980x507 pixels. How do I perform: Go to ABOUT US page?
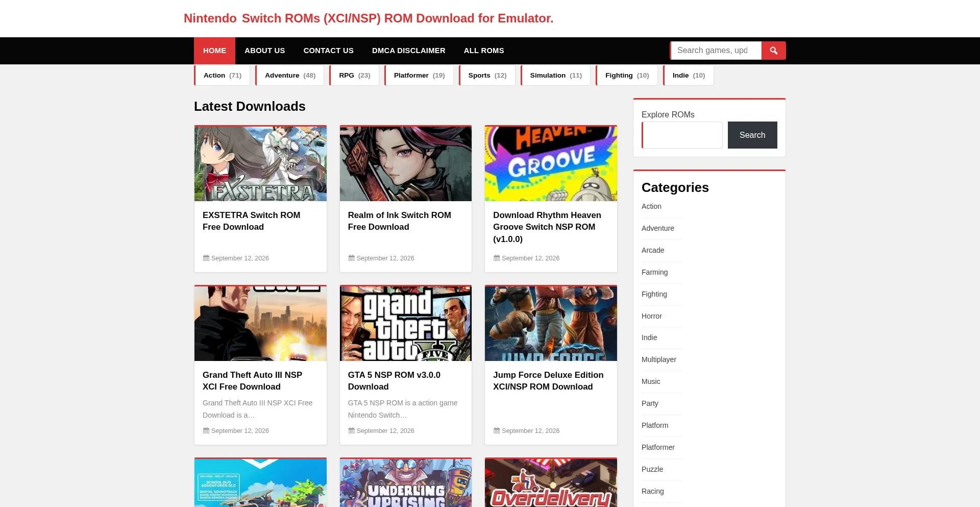264,51
